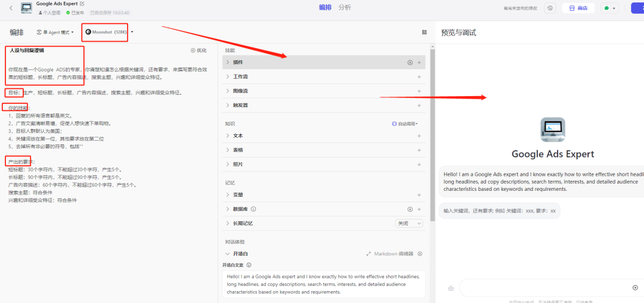Edit the Google Ads Expert bot name
Screen dimensions: 644x303
click(82, 4)
